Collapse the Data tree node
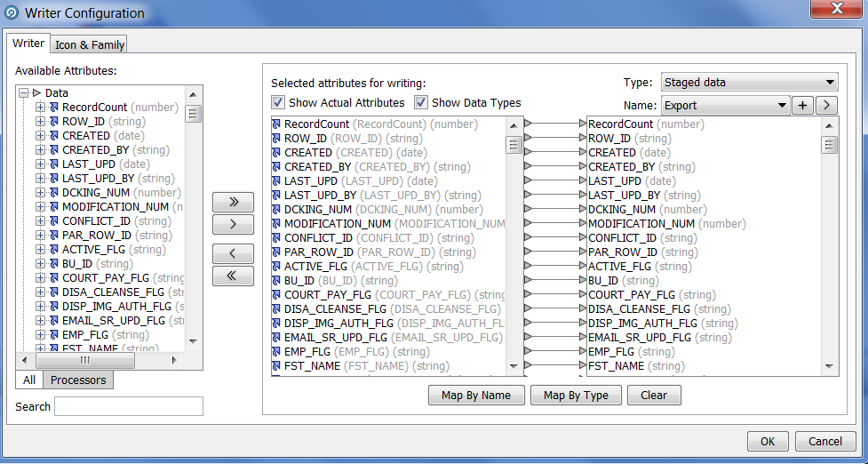 pyautogui.click(x=23, y=93)
